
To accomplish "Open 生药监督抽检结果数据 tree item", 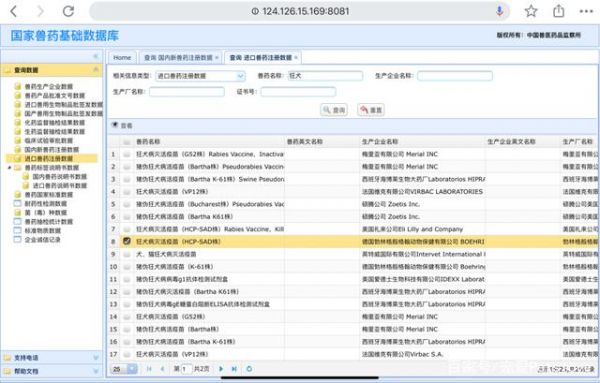I will coord(55,132).
